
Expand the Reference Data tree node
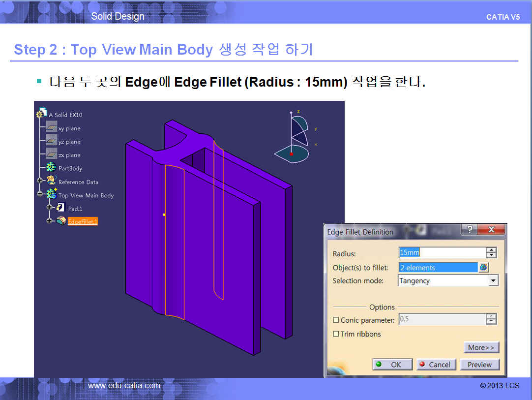(39, 181)
